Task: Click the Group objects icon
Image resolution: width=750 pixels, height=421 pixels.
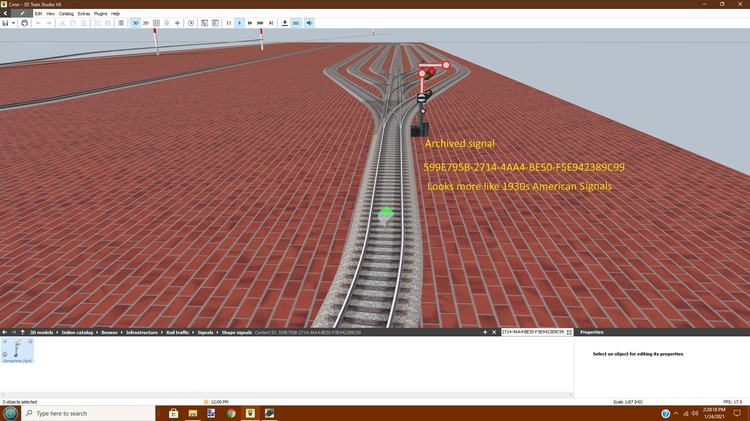Action: [97, 23]
